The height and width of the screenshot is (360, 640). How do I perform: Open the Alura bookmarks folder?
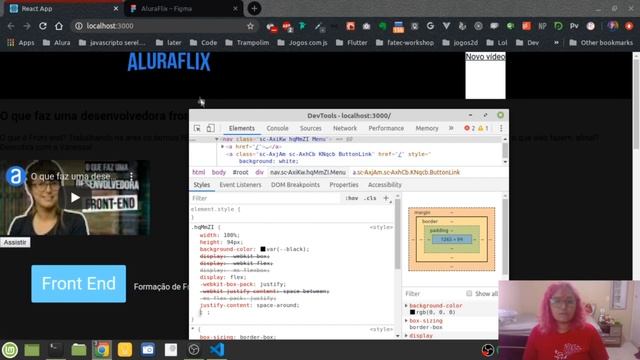click(x=57, y=42)
